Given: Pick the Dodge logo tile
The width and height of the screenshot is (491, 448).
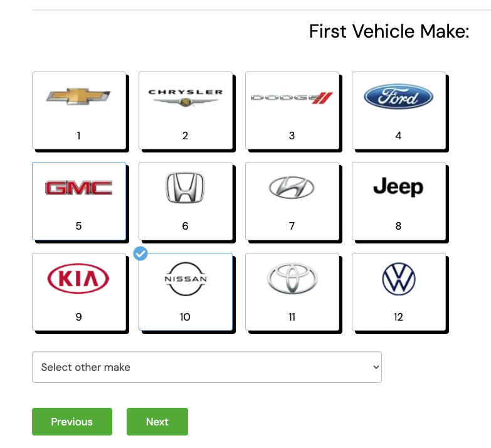Looking at the screenshot, I should (x=292, y=110).
